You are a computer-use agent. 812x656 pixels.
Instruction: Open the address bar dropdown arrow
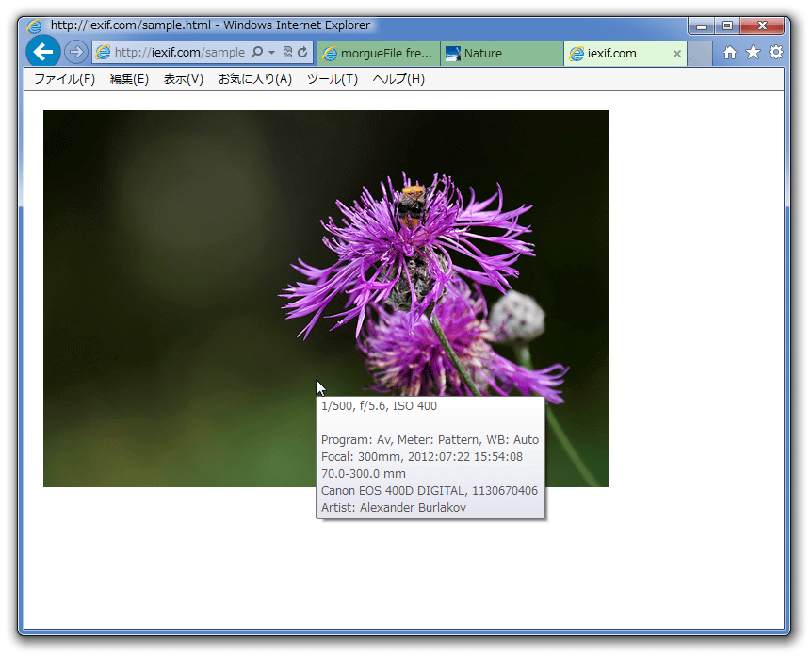click(271, 53)
